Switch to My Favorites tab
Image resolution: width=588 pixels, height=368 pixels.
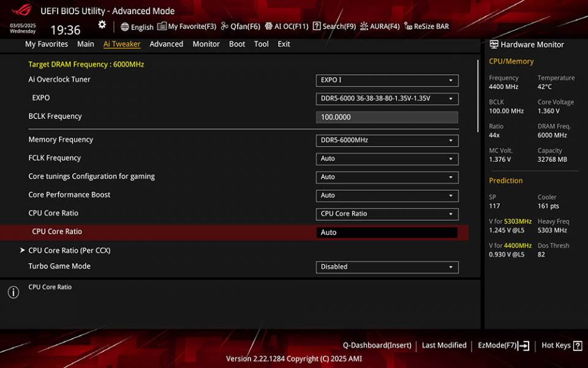point(47,44)
